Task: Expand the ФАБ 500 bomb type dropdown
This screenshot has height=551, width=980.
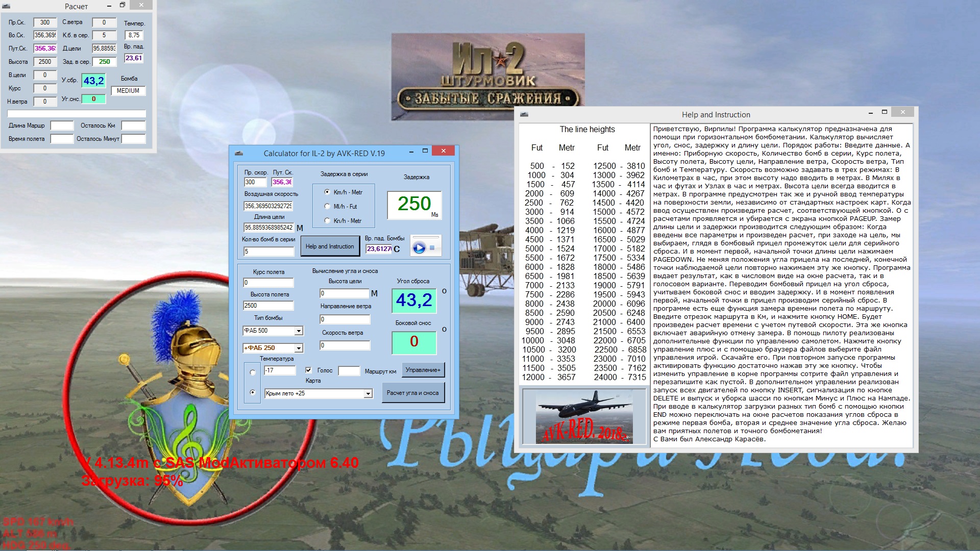Action: 299,331
